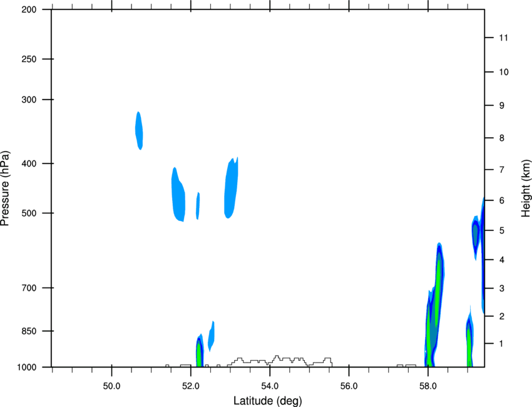Click the light-blue contour blob near 300 hPa
This screenshot has width=532, height=407.
point(139,131)
